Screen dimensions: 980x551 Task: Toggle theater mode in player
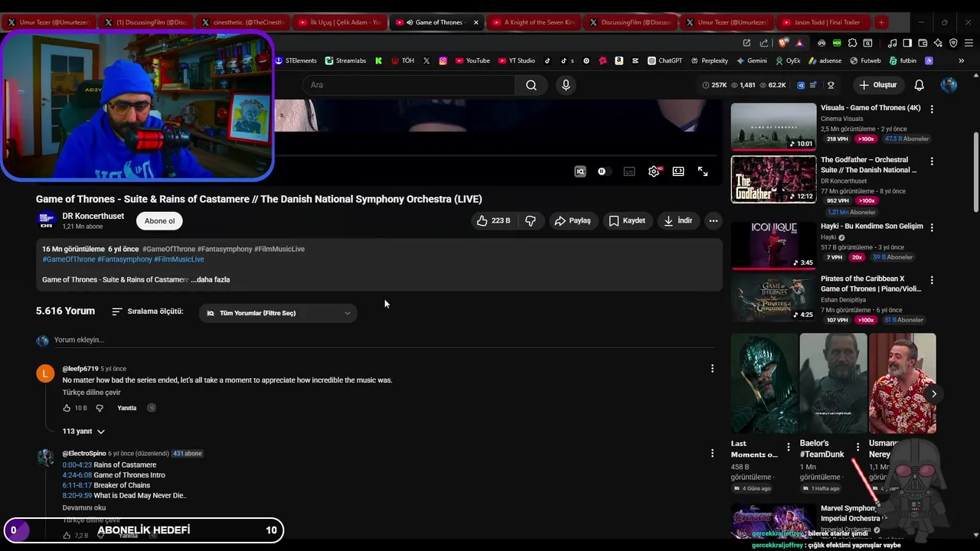[x=678, y=171]
